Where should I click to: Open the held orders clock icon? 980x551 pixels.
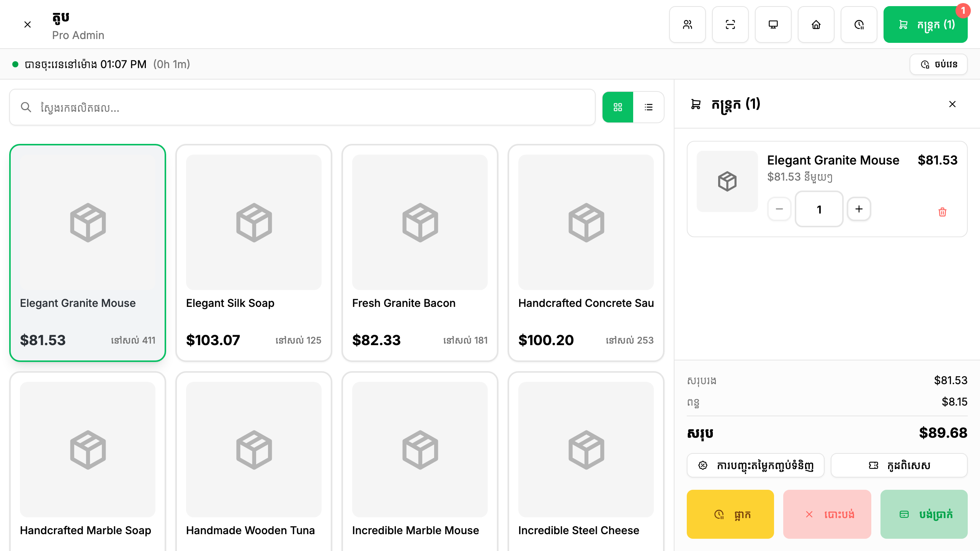859,24
